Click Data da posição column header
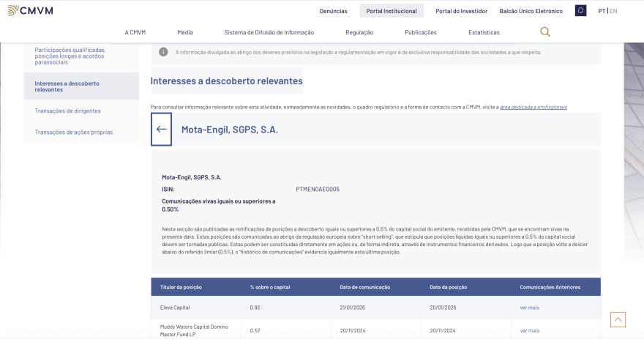The width and height of the screenshot is (644, 339). [448, 287]
